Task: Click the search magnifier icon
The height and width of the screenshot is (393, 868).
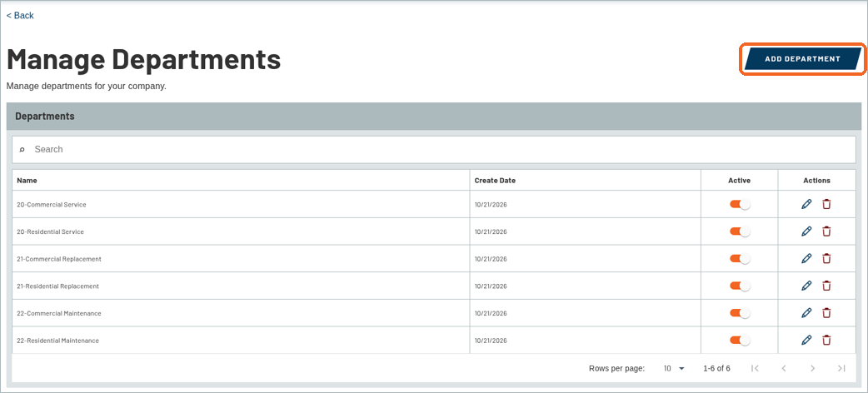Action: (x=22, y=149)
